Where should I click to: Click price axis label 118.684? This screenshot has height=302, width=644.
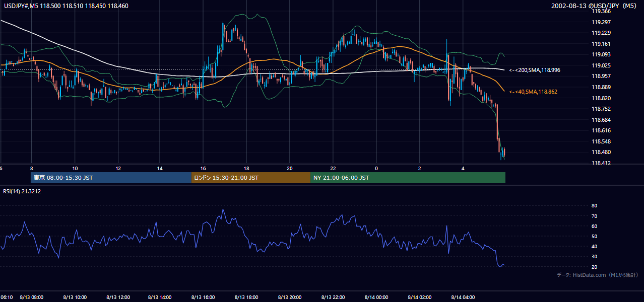pos(601,120)
